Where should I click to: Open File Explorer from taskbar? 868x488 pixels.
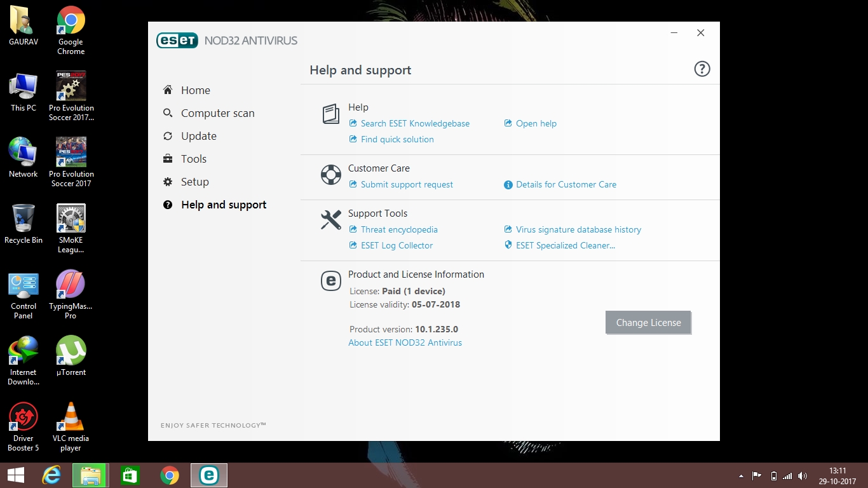click(90, 475)
